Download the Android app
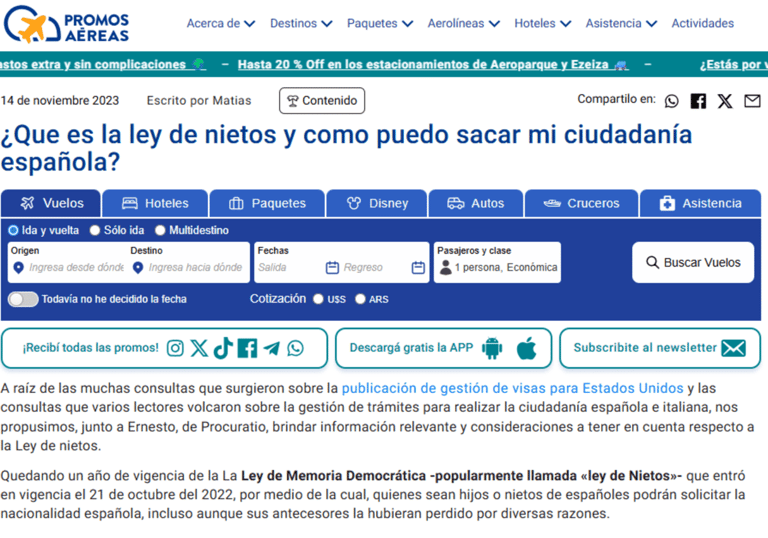The width and height of the screenshot is (768, 538). click(x=492, y=348)
